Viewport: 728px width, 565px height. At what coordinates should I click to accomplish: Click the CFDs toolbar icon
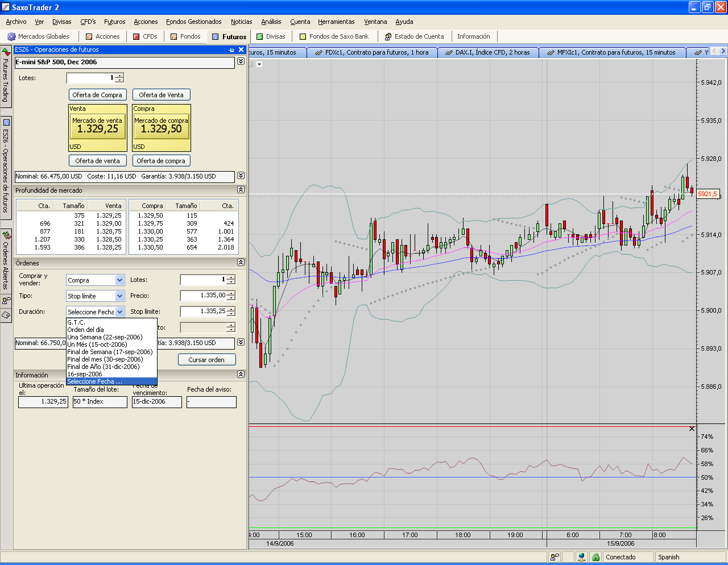click(x=136, y=36)
